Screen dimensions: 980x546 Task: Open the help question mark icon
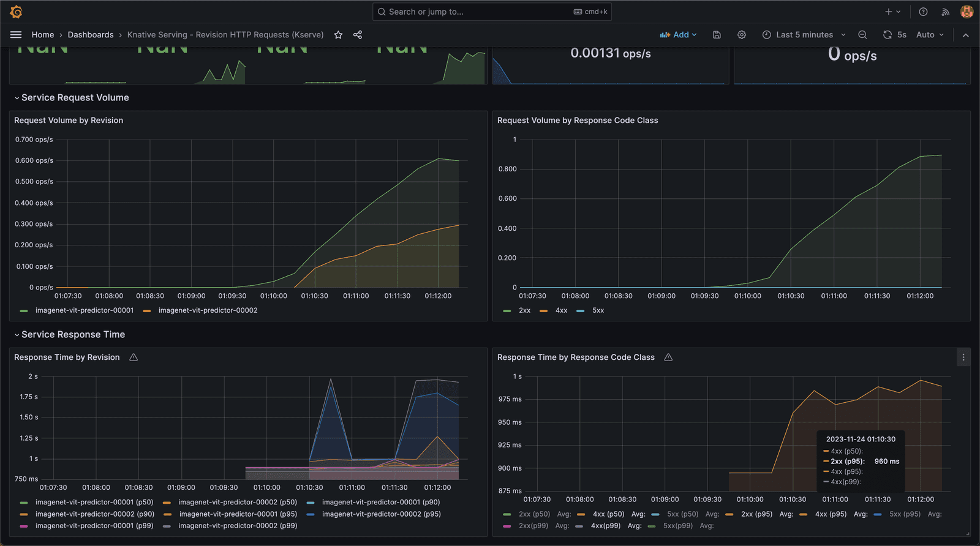(923, 12)
